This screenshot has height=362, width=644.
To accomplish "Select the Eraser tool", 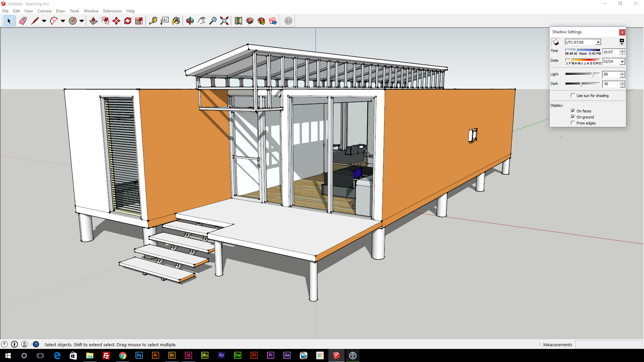I will click(x=23, y=21).
